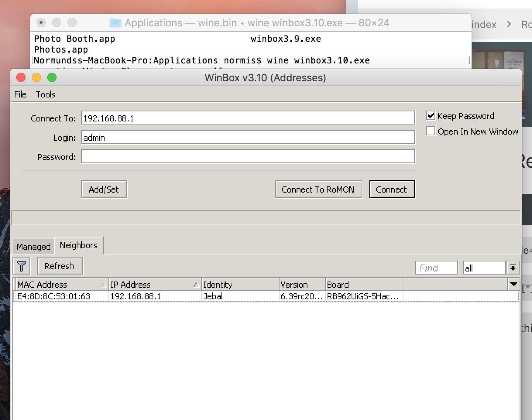The height and width of the screenshot is (420, 532).
Task: Click into the Login field
Action: tap(248, 137)
